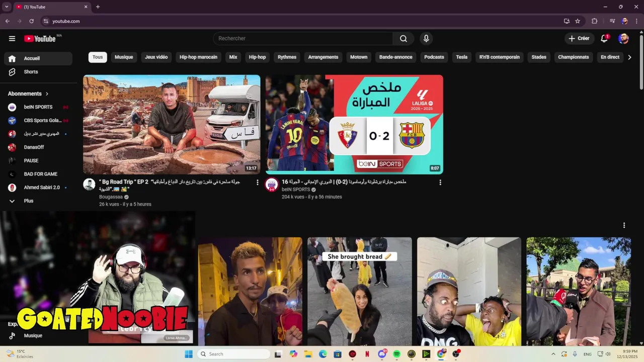Open File Explorer from the taskbar
644x362 pixels.
coord(308,354)
